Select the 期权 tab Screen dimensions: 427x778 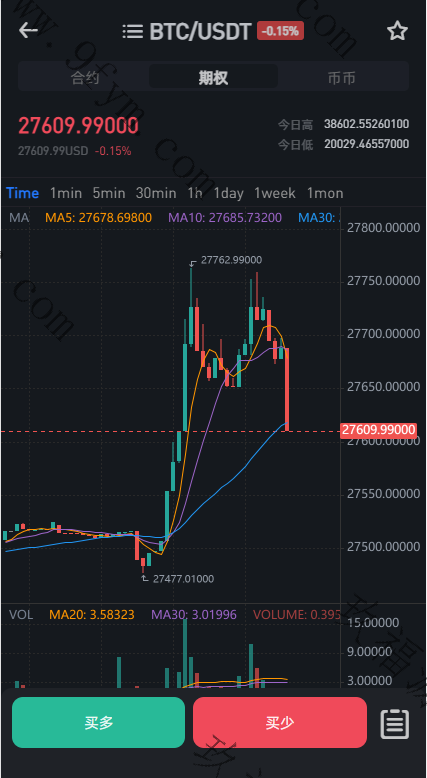tap(213, 77)
